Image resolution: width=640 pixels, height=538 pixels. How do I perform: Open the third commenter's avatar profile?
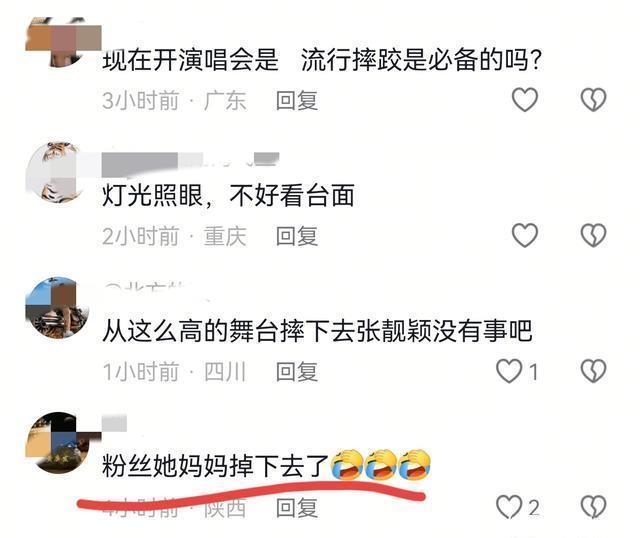[x=57, y=308]
